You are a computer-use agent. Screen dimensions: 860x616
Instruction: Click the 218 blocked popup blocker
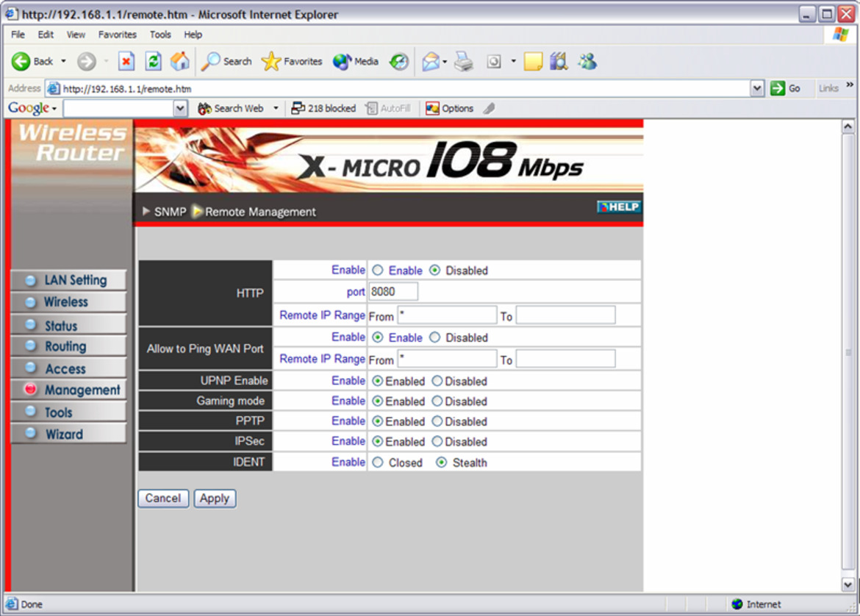click(323, 109)
